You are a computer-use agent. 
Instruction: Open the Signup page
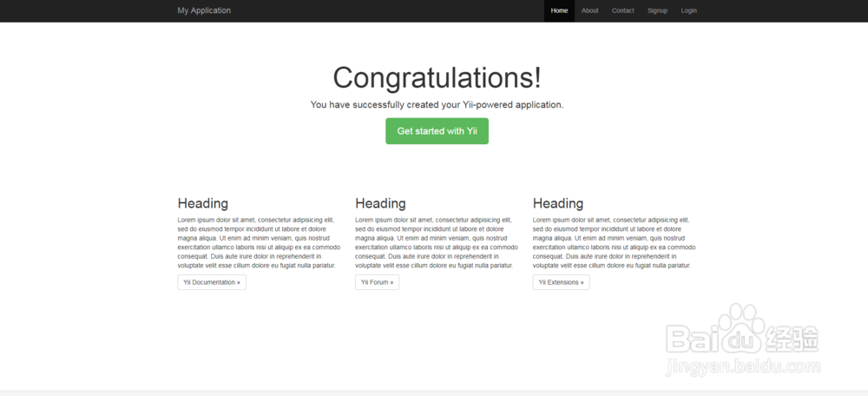658,10
